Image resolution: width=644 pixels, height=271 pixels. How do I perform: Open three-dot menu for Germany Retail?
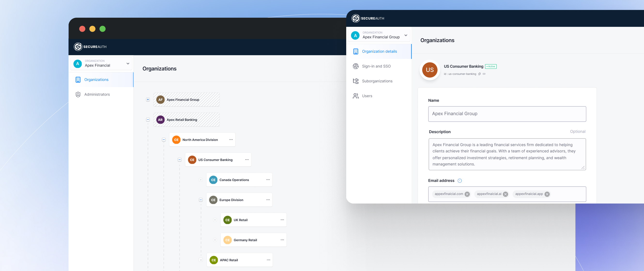282,240
